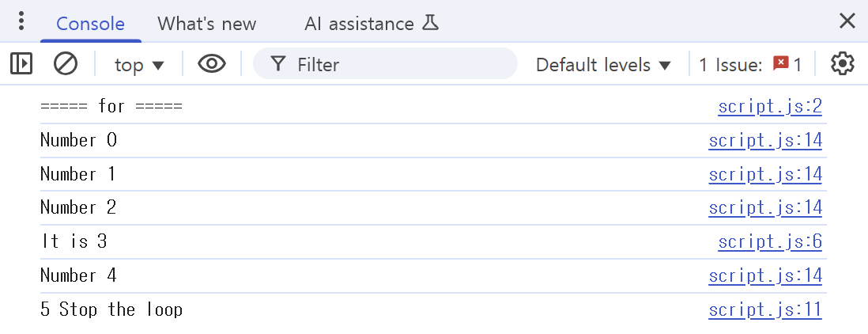Select the AI assistance tab

point(360,24)
